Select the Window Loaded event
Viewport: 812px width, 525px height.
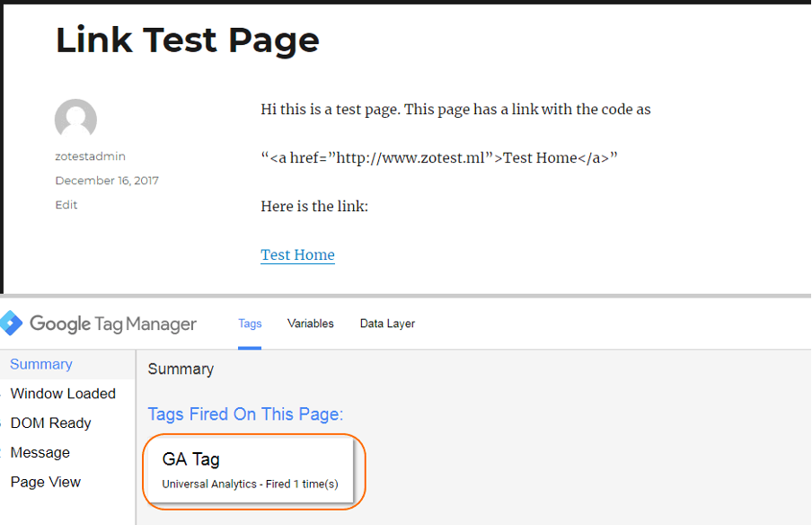63,394
